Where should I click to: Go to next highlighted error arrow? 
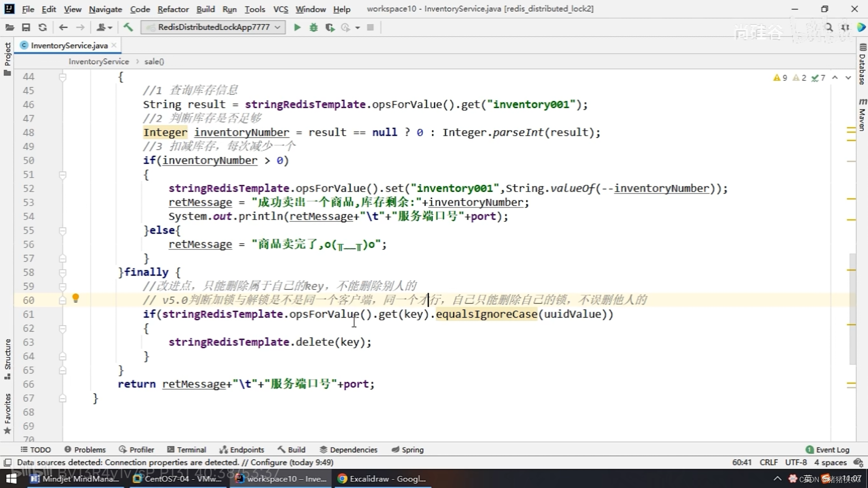[x=848, y=78]
